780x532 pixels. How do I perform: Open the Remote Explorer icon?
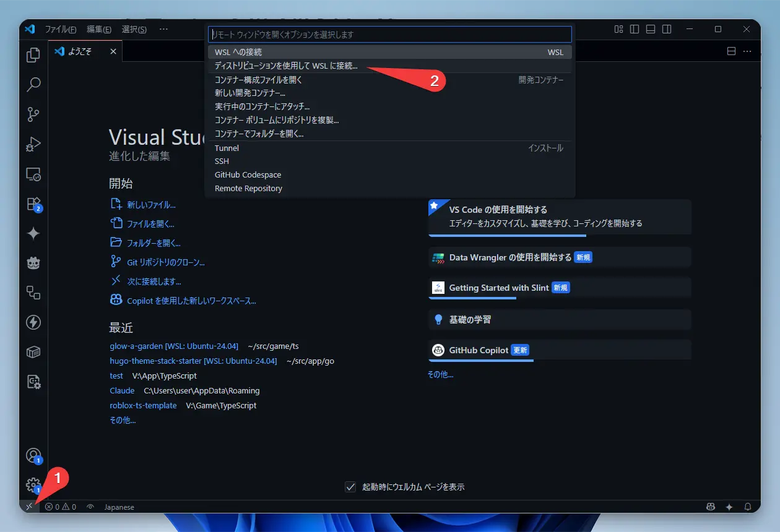click(33, 174)
